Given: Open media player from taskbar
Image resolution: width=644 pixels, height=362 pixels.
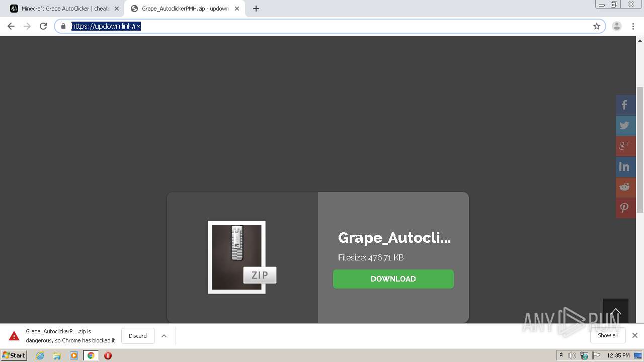Looking at the screenshot, I should coord(74,355).
